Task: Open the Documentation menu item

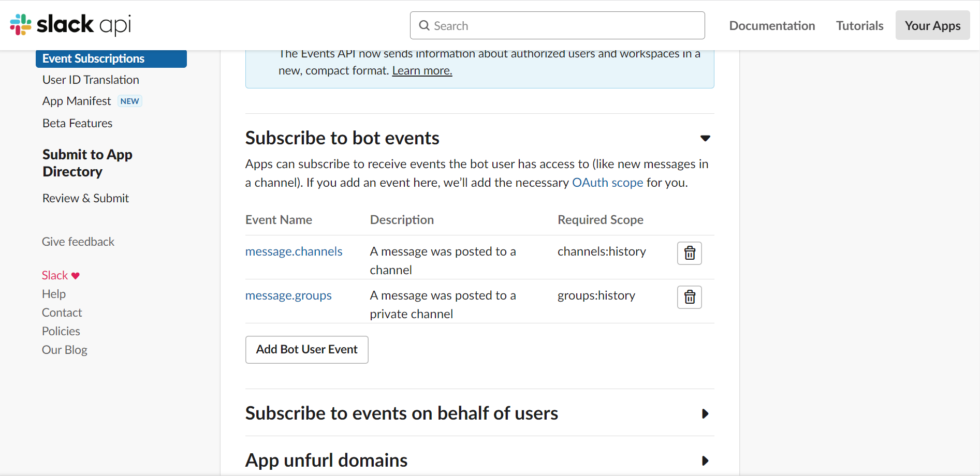Action: click(771, 26)
